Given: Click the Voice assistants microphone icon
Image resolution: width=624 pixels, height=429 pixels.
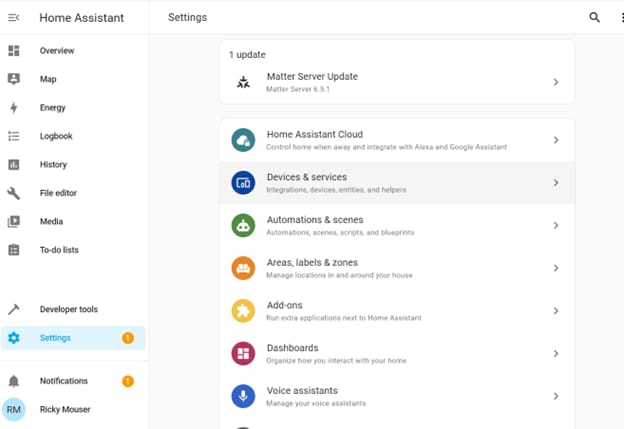Looking at the screenshot, I should pos(243,396).
